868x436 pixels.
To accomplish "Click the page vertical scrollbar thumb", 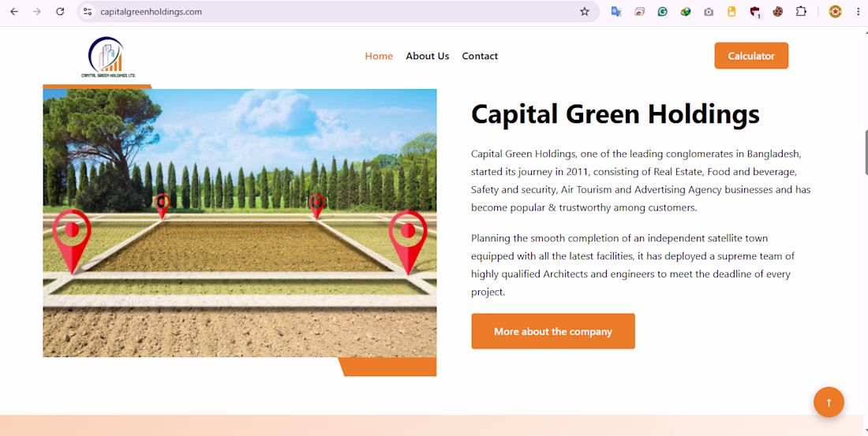I will pos(865,152).
